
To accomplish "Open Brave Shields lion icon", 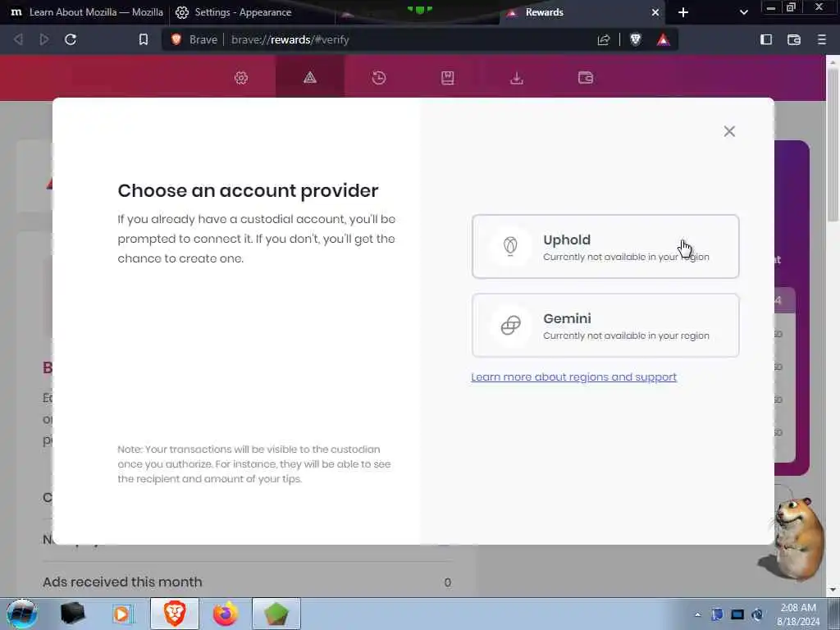I will (636, 39).
